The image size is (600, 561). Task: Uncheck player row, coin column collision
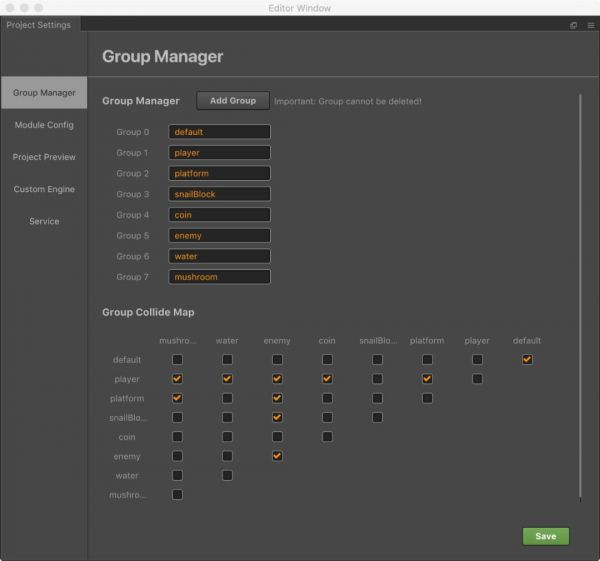tap(327, 379)
